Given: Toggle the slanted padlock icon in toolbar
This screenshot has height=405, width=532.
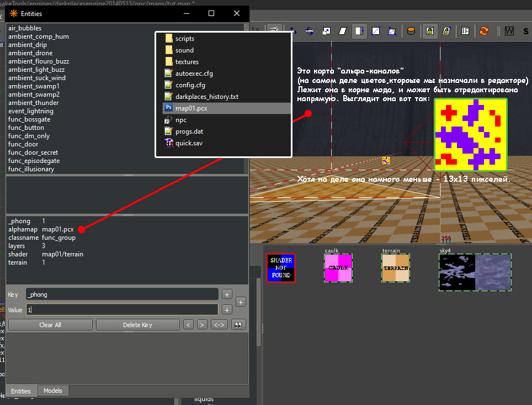Looking at the screenshot, I should [446, 31].
